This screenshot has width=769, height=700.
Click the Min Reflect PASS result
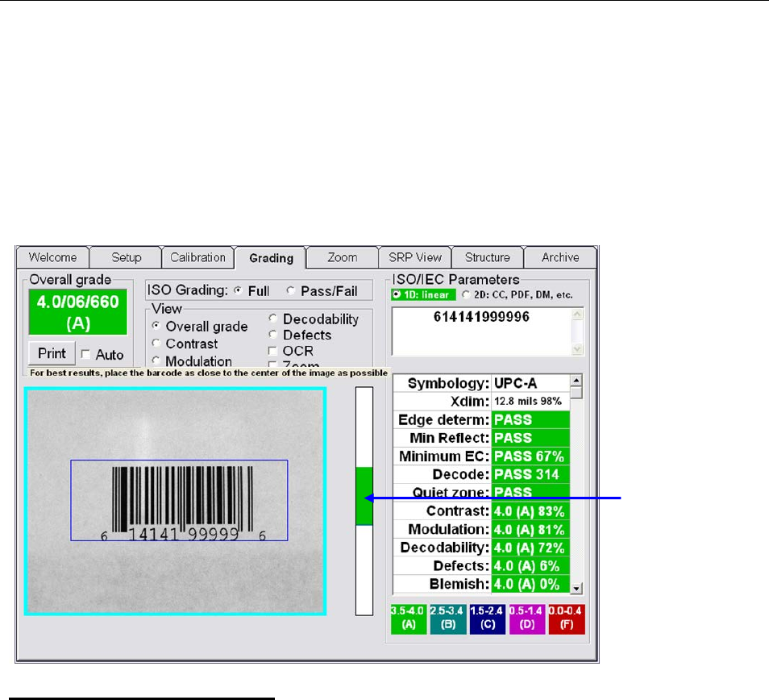530,438
